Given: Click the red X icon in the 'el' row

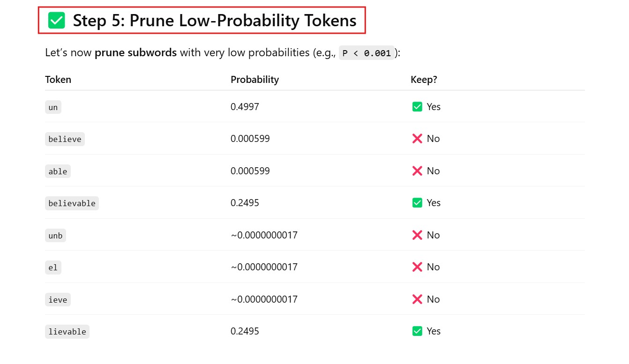Looking at the screenshot, I should click(417, 267).
